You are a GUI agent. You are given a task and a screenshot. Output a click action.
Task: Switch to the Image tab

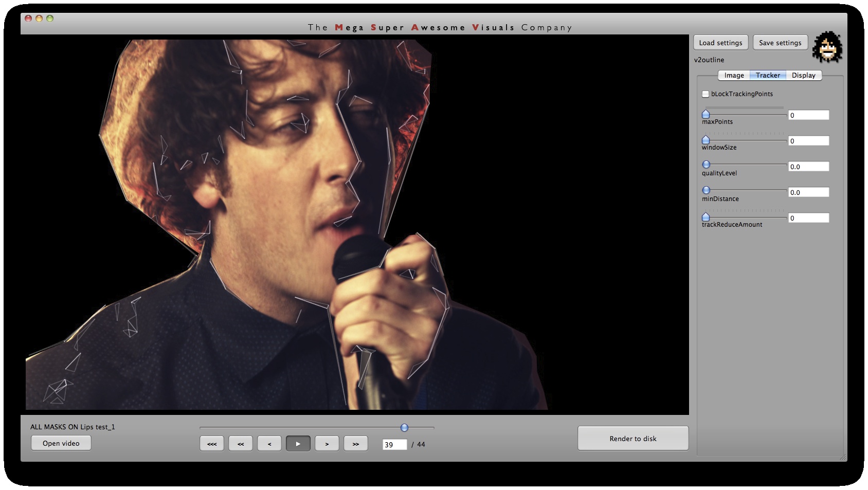pos(734,75)
